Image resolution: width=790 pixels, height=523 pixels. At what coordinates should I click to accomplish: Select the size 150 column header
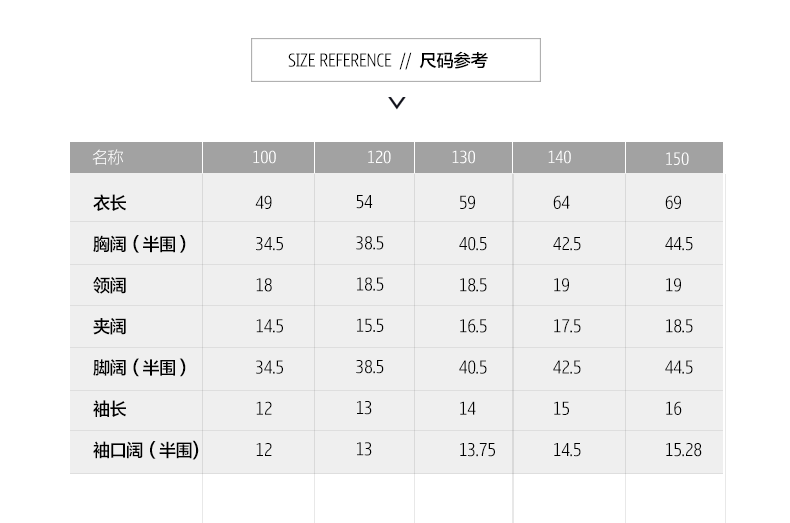pos(677,159)
